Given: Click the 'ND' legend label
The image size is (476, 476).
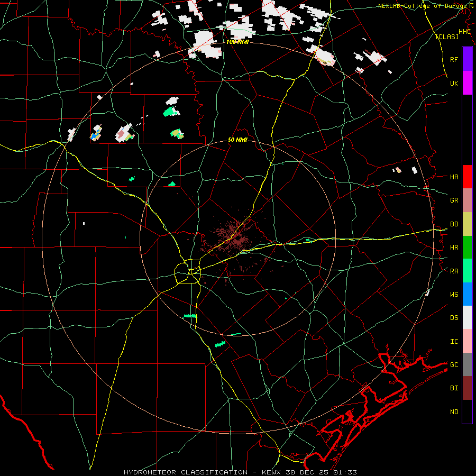Looking at the screenshot, I should (x=454, y=411).
